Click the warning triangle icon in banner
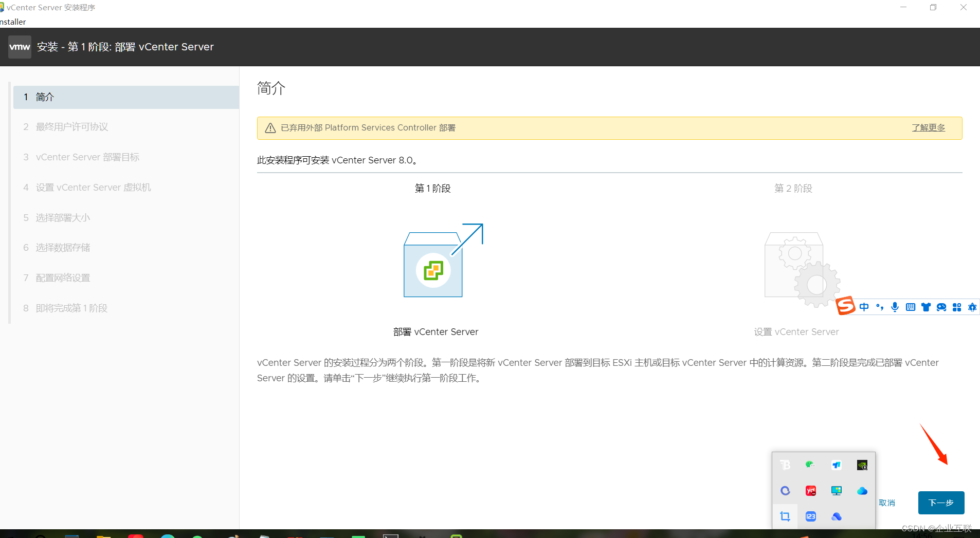This screenshot has height=538, width=980. point(270,128)
